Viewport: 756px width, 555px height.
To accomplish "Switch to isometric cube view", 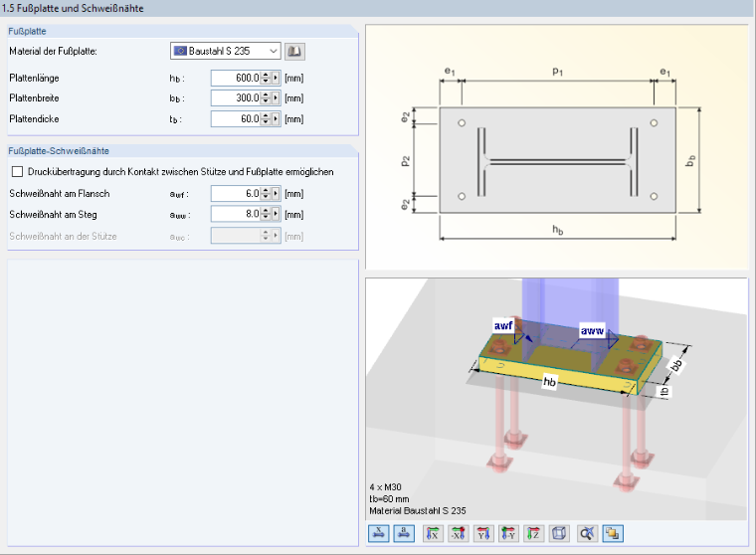I will click(559, 533).
